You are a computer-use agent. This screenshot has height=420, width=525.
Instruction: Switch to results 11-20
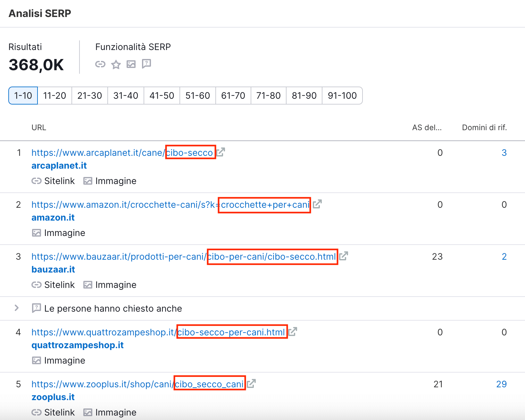(54, 96)
